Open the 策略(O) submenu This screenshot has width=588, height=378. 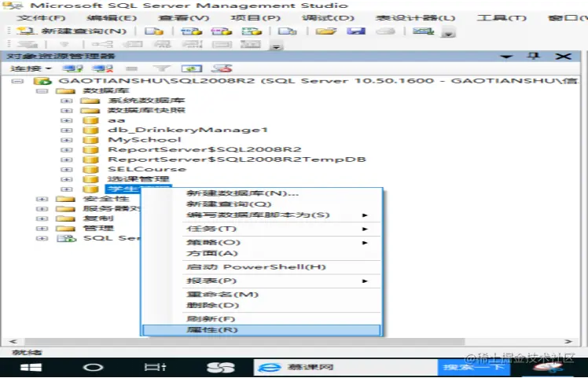[x=263, y=243]
